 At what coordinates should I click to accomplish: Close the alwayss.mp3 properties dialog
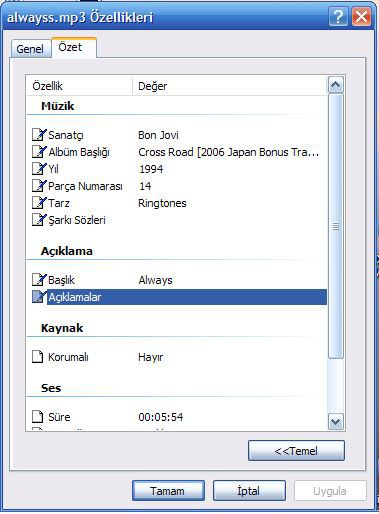[362, 17]
